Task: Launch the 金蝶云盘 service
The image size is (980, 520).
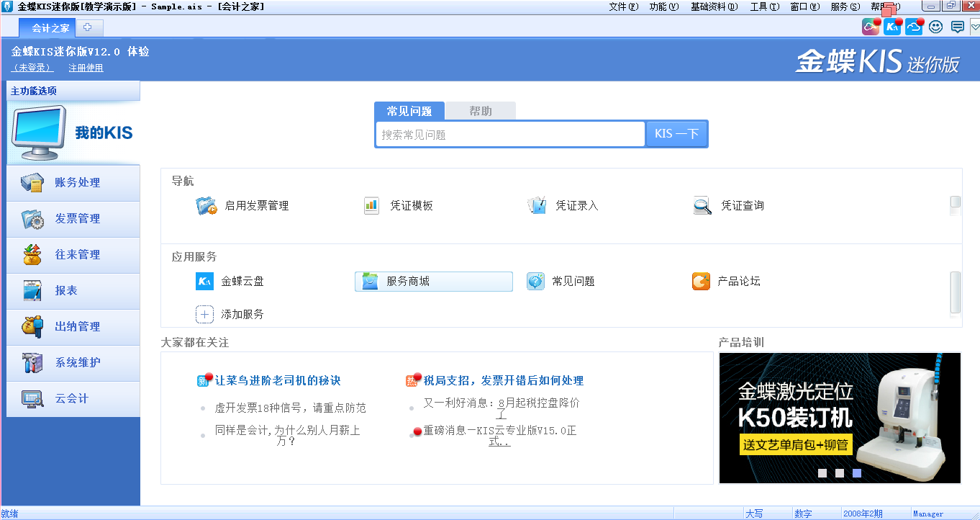Action: pyautogui.click(x=205, y=282)
